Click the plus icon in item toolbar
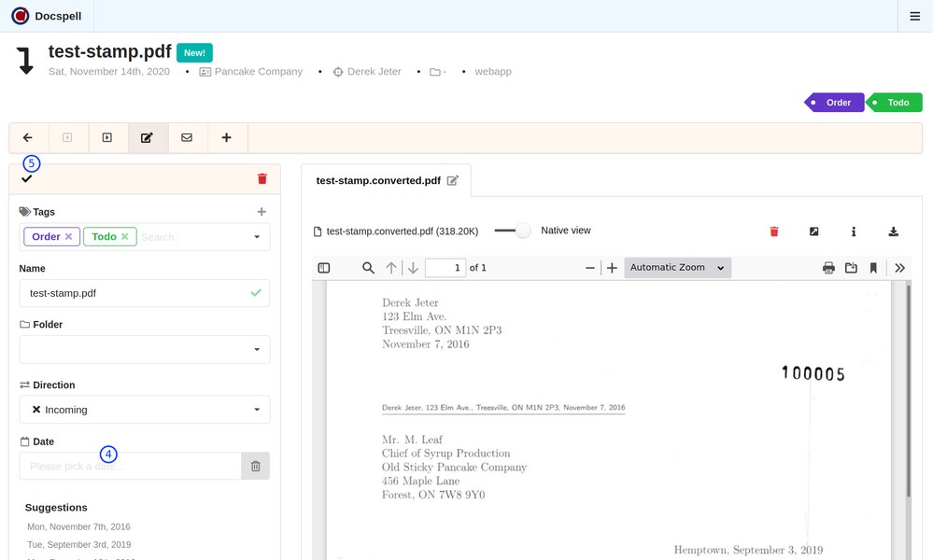The image size is (933, 560). [226, 137]
